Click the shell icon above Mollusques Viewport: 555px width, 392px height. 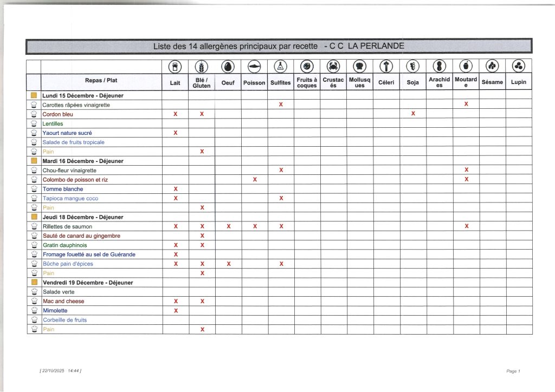point(360,66)
